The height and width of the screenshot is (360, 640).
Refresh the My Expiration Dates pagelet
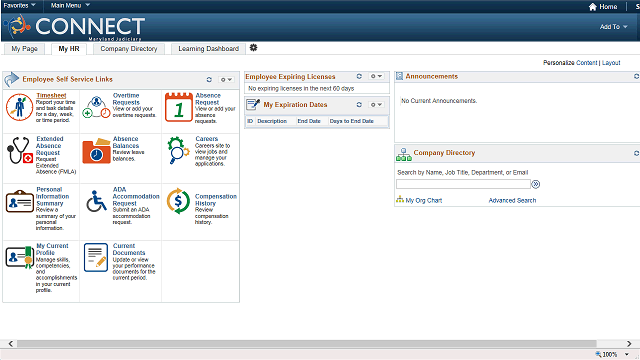click(x=359, y=105)
